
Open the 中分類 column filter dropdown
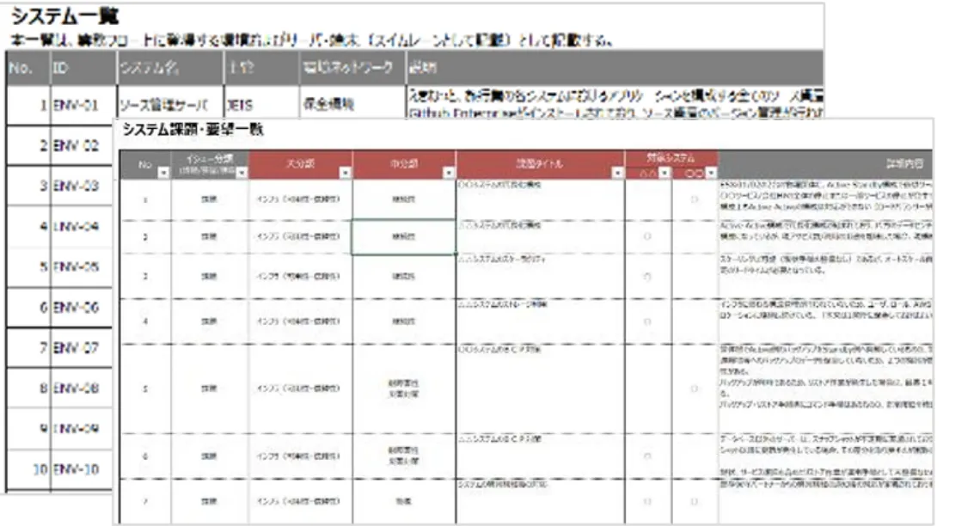coord(449,173)
